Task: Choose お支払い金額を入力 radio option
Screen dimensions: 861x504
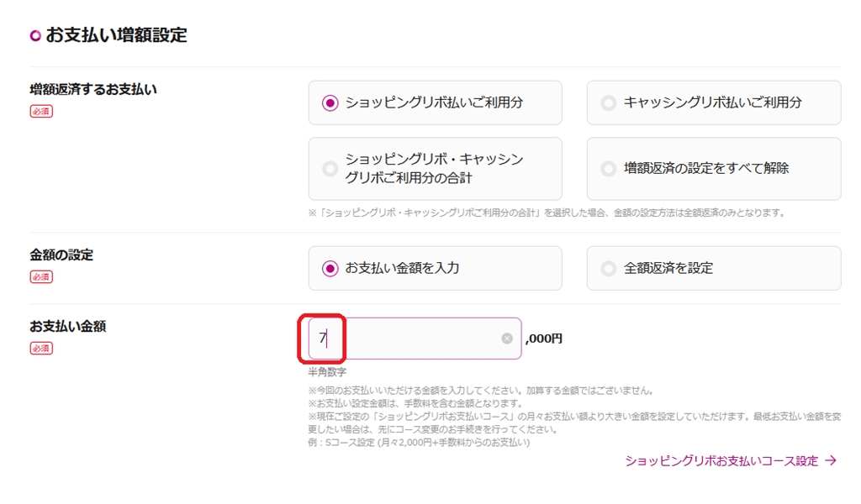Action: point(330,269)
